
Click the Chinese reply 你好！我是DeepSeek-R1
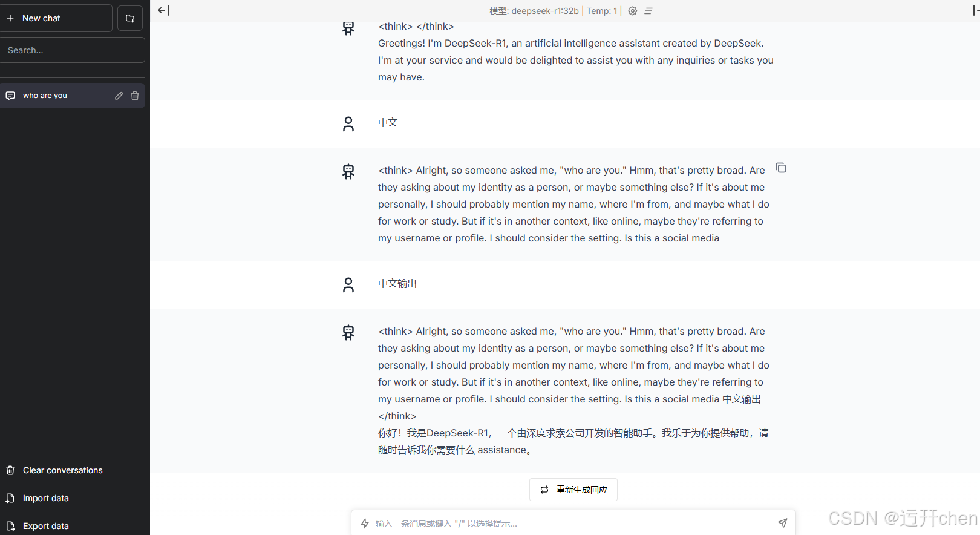[573, 441]
